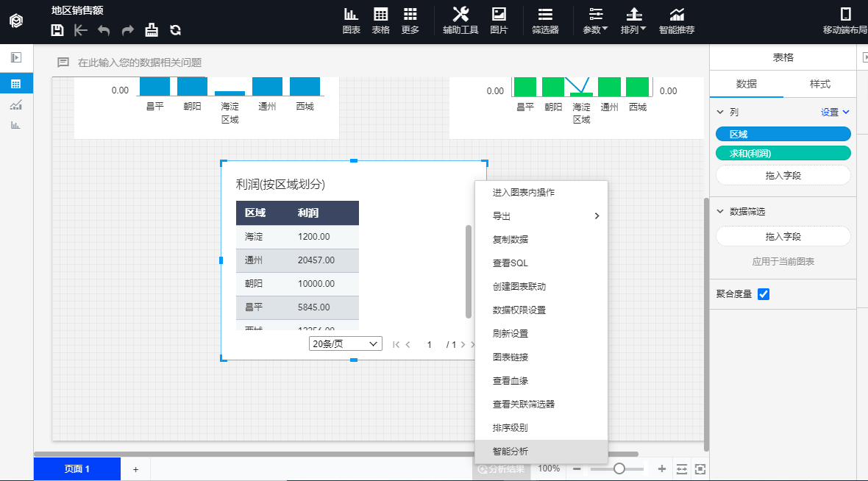
Task: Open the 设置 dropdown in column section
Action: 835,113
